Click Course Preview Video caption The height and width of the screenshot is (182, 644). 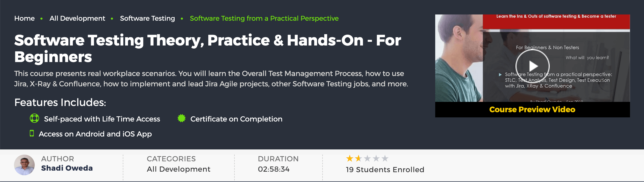click(x=532, y=109)
